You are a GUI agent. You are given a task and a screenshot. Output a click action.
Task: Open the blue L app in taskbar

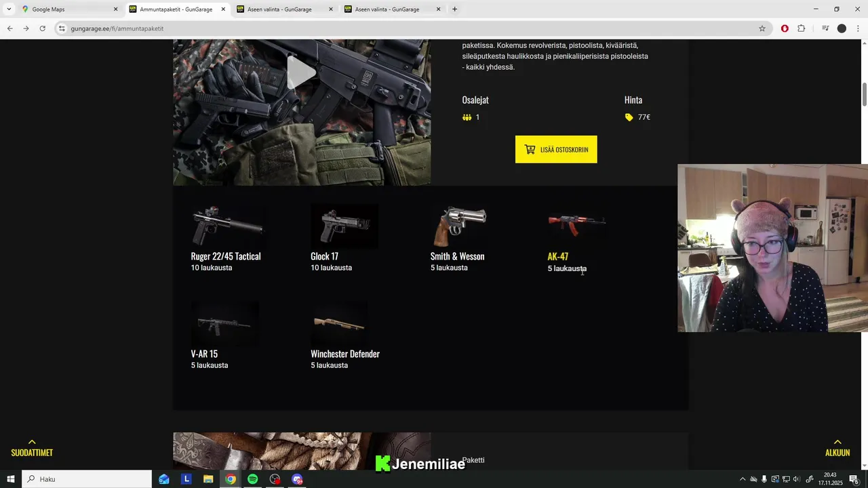tap(186, 479)
